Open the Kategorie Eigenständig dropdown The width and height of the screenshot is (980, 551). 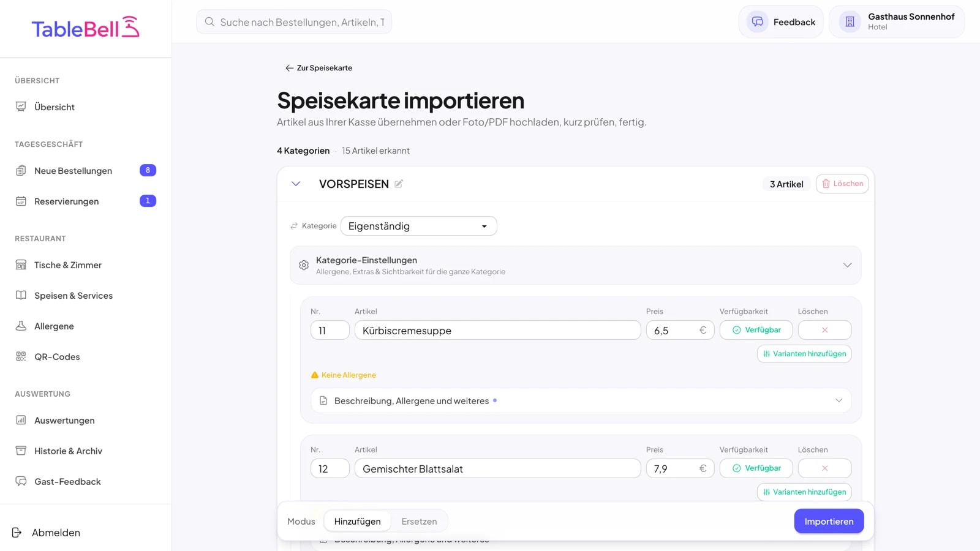419,226
